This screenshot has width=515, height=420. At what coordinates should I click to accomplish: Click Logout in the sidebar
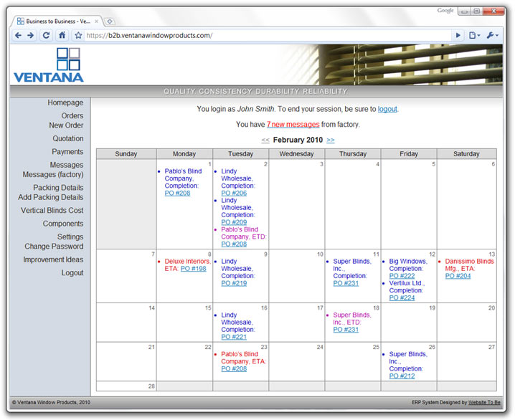click(72, 272)
